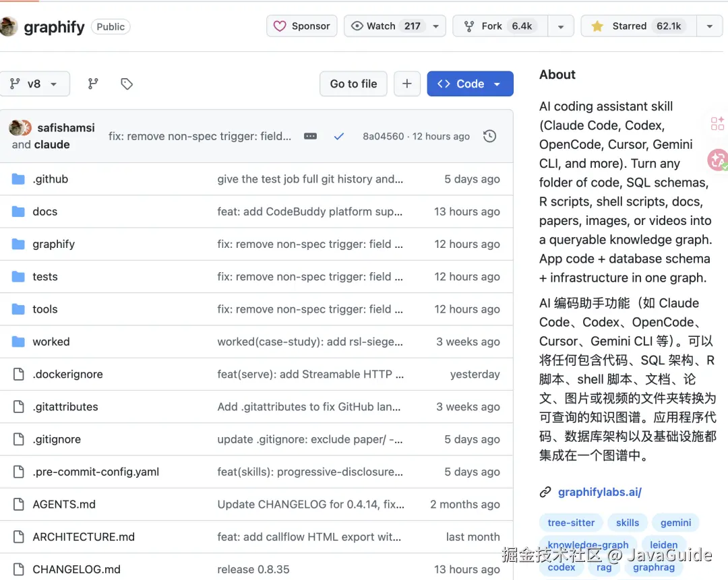728x580 pixels.
Task: Open commit 'worked(case-study): add rsl-siege...'
Action: click(x=310, y=342)
